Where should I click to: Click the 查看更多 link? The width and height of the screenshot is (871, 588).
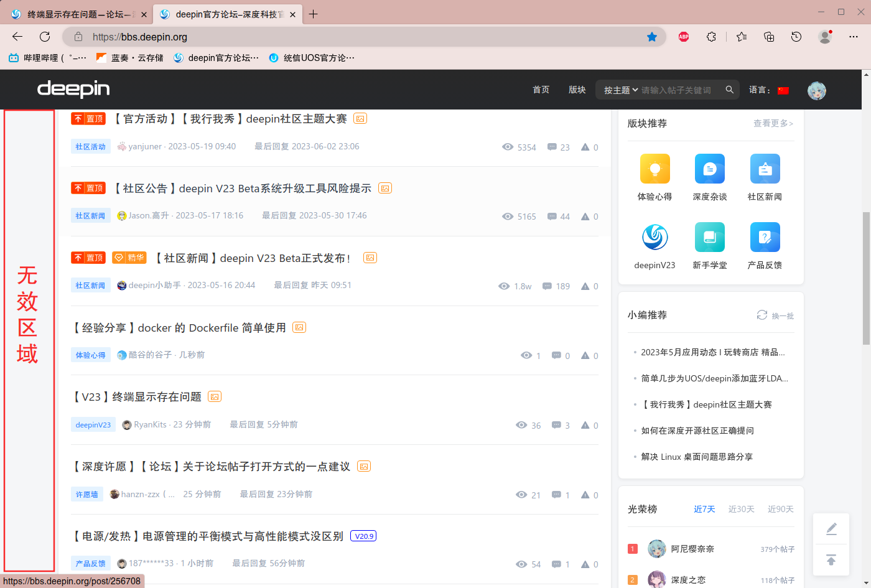[773, 123]
